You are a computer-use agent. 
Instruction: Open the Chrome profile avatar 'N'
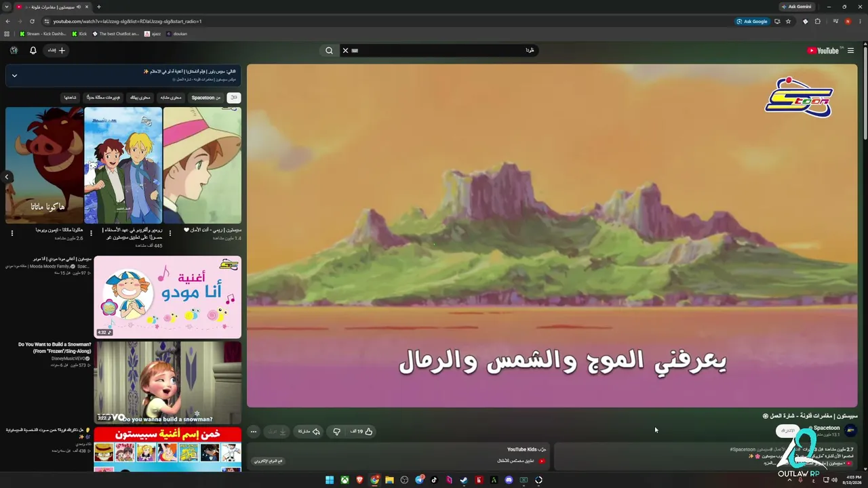pos(848,21)
